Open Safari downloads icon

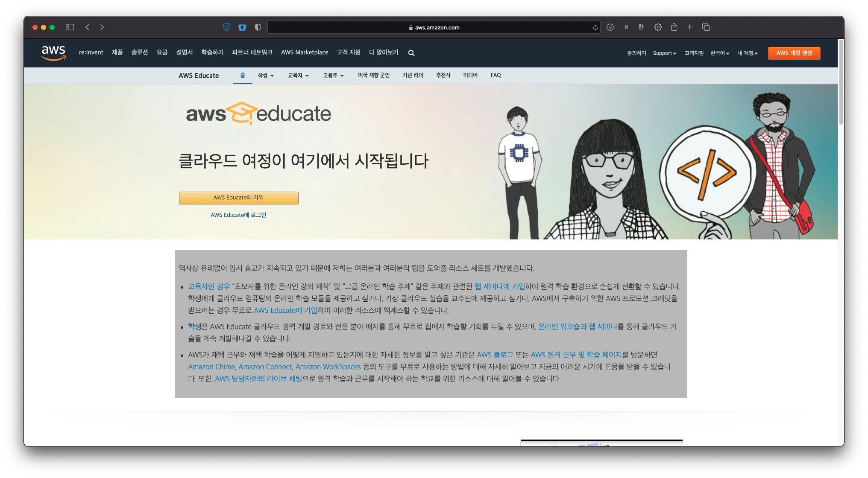click(x=610, y=27)
